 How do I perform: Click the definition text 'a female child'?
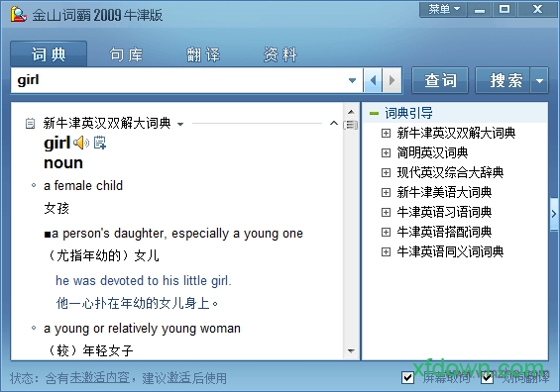click(83, 186)
